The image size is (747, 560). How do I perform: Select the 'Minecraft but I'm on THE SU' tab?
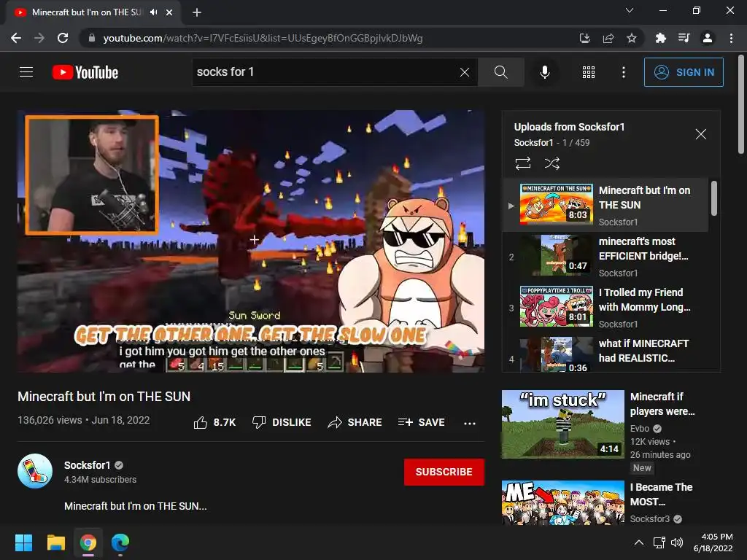pos(87,12)
